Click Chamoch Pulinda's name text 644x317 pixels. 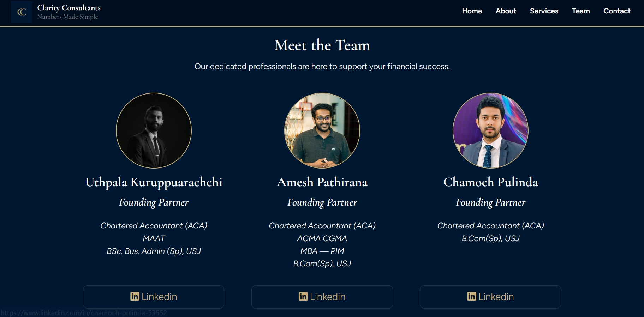tap(490, 182)
